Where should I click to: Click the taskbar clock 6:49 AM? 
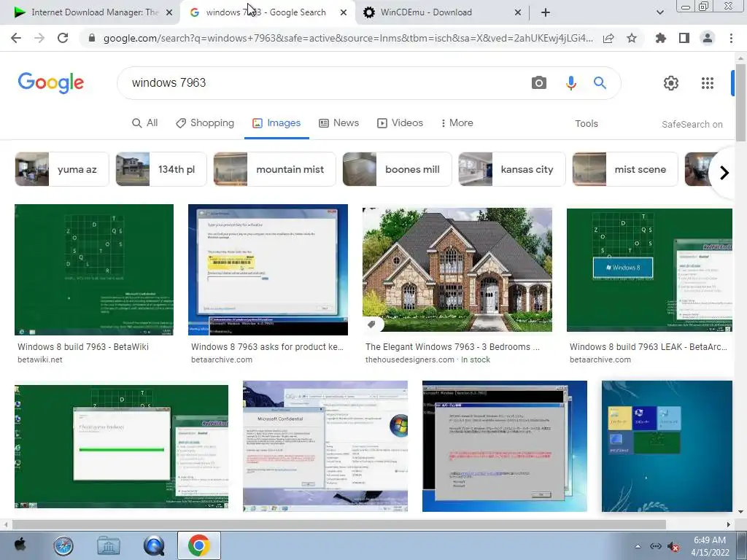point(709,540)
